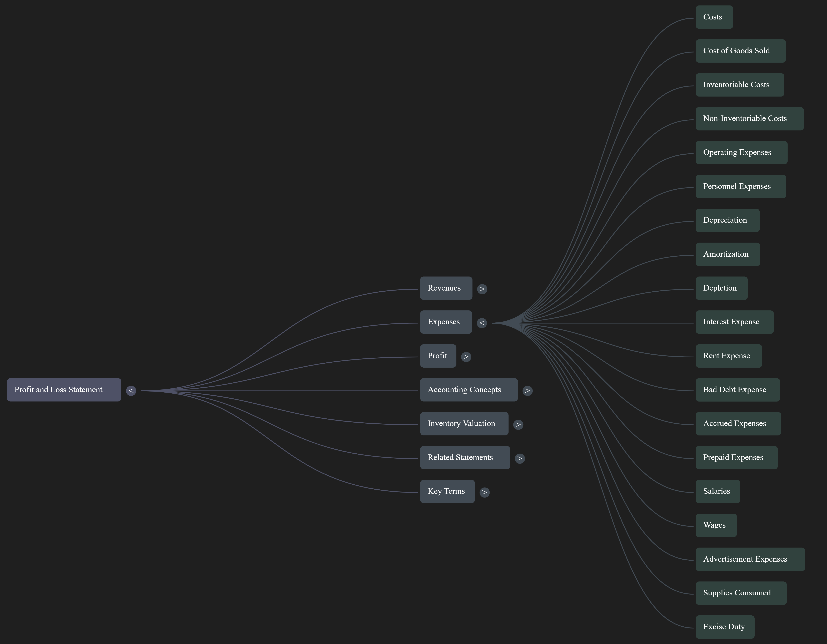The image size is (827, 644).
Task: Open the Interest Expense node
Action: [x=734, y=322]
